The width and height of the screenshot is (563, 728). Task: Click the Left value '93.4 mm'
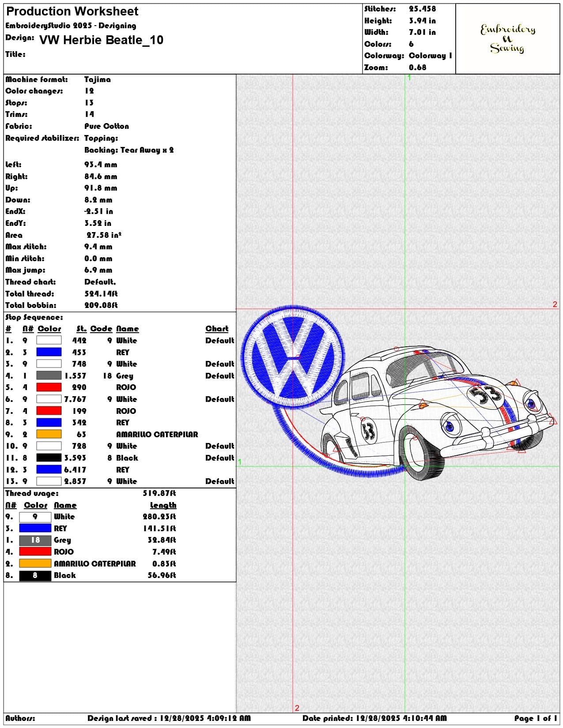[101, 165]
